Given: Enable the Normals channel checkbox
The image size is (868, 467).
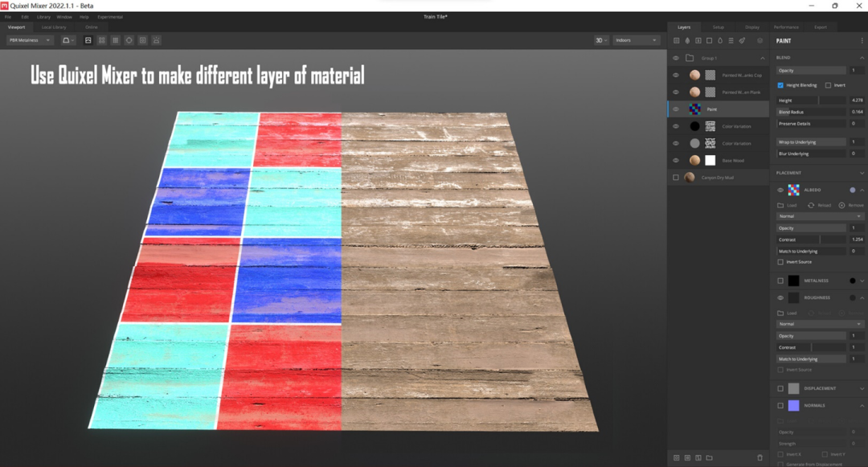Looking at the screenshot, I should tap(780, 406).
